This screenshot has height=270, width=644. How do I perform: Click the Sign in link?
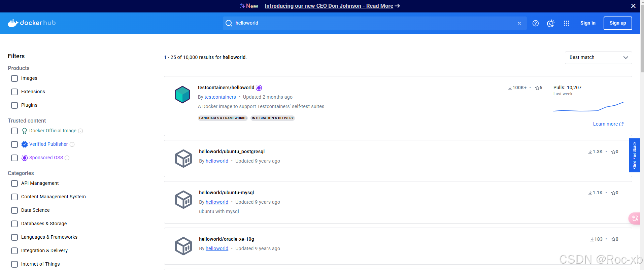coord(588,23)
